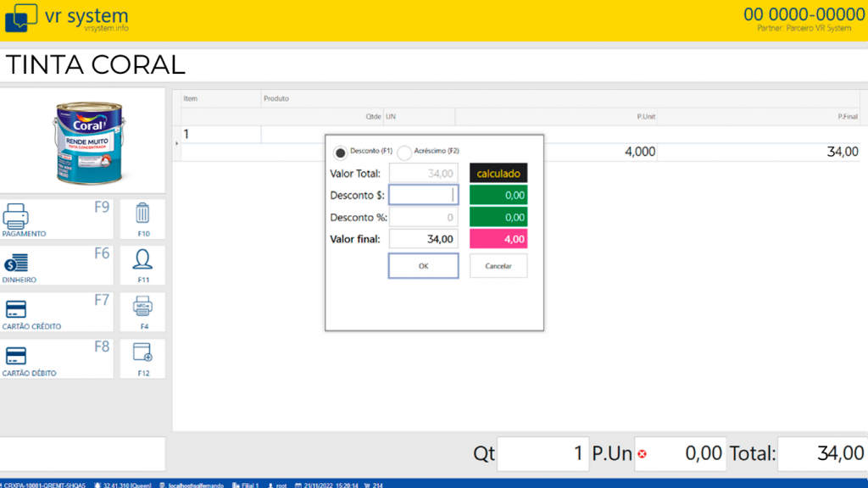Select the Desconto (F1) radio button
The image size is (868, 488).
[x=341, y=152]
